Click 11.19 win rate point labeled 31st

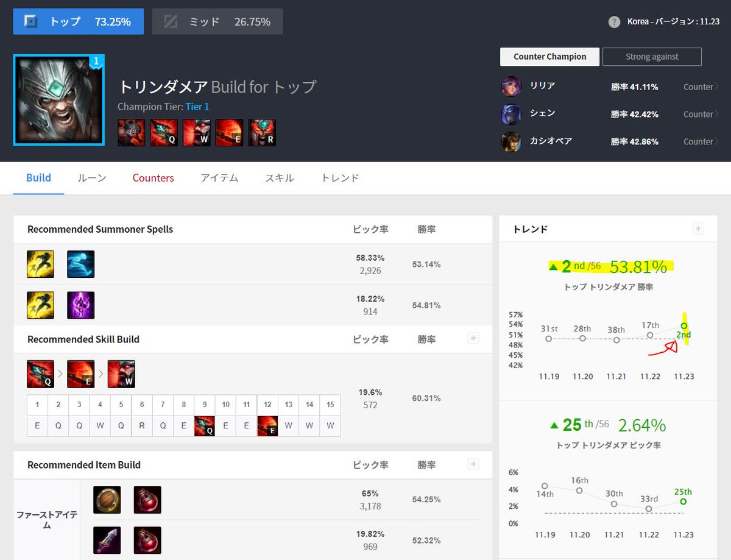pos(549,338)
